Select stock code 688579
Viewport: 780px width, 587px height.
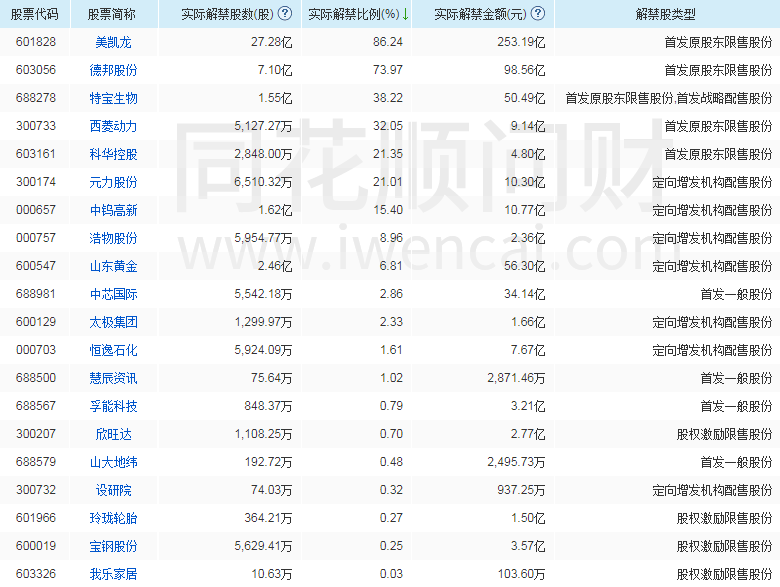[x=36, y=462]
